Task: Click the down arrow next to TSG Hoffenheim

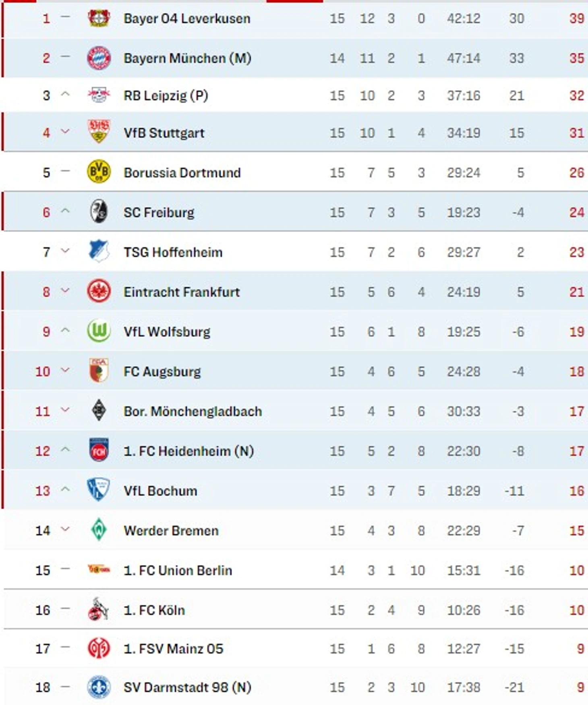Action: coord(65,251)
